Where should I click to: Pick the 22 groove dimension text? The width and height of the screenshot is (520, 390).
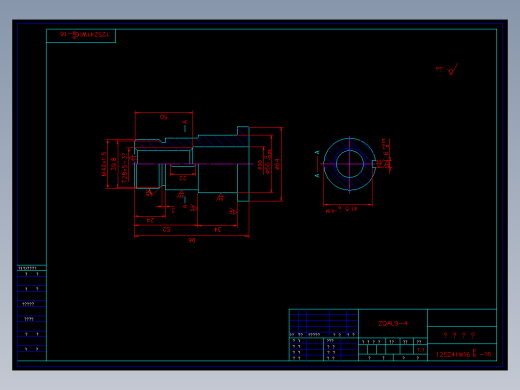click(x=183, y=178)
